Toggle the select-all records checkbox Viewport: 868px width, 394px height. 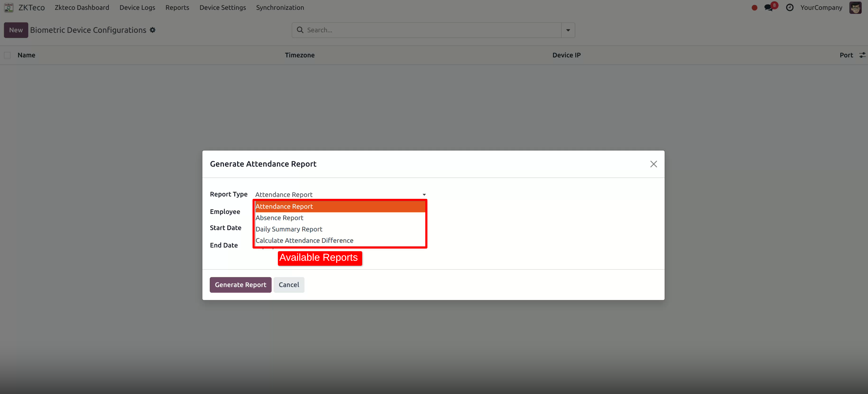coord(7,55)
